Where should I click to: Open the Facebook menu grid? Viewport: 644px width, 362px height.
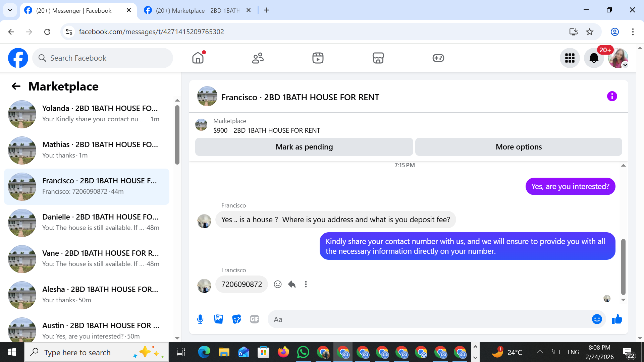[570, 58]
